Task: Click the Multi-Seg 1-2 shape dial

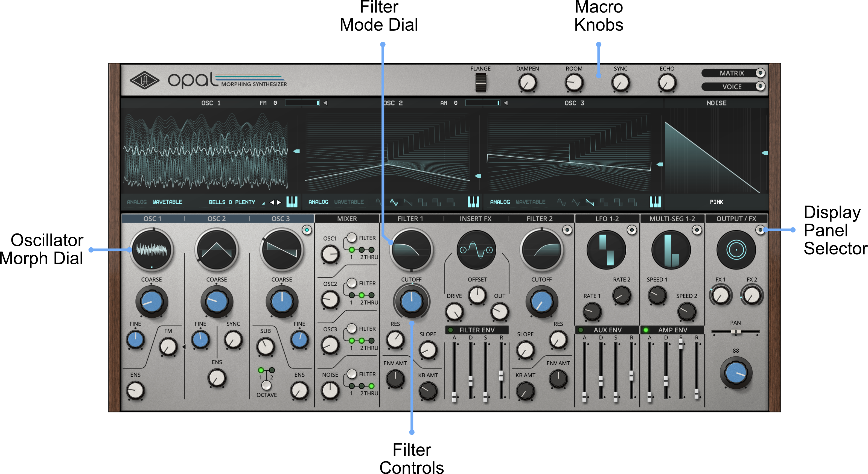Action: (671, 250)
